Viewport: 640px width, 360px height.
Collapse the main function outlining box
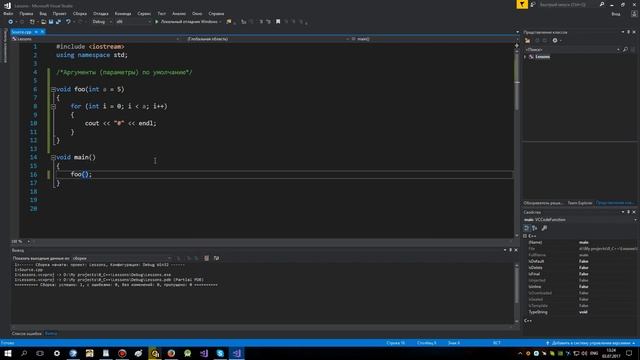click(53, 157)
